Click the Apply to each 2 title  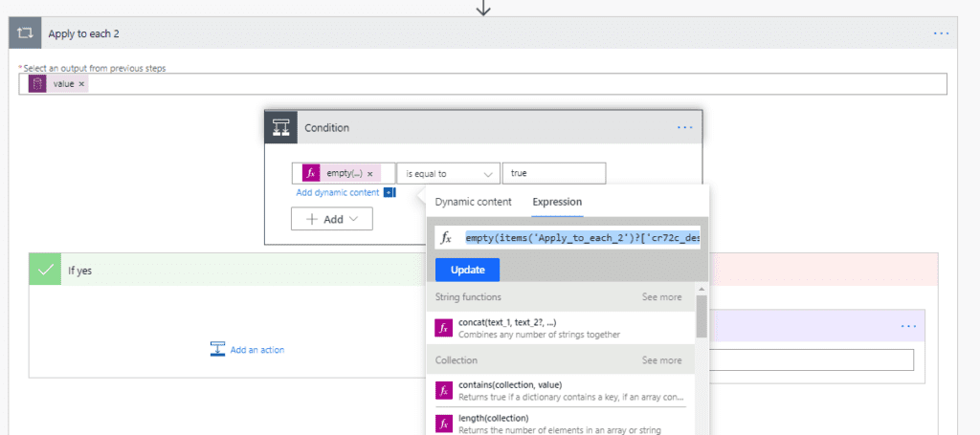(84, 33)
